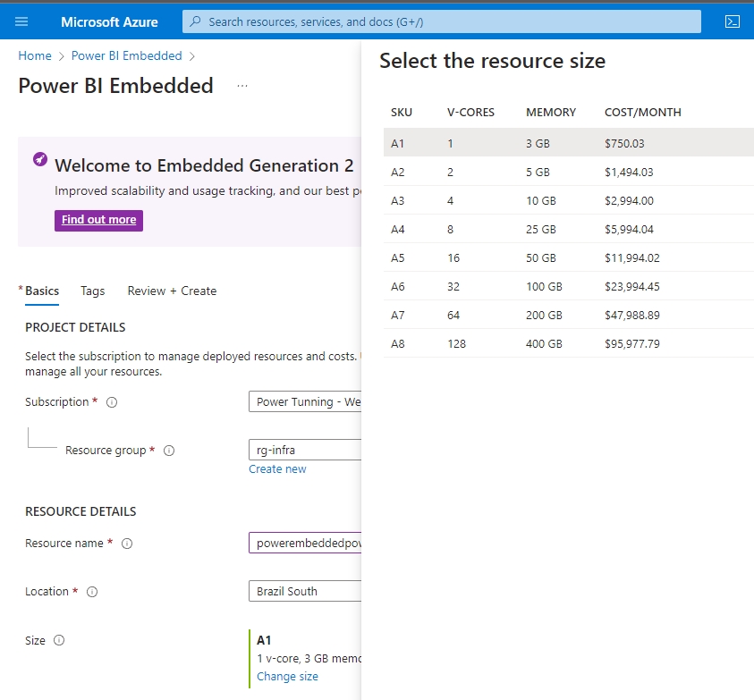Click the Find out more button
Screen dimensions: 754x700
pyautogui.click(x=98, y=220)
